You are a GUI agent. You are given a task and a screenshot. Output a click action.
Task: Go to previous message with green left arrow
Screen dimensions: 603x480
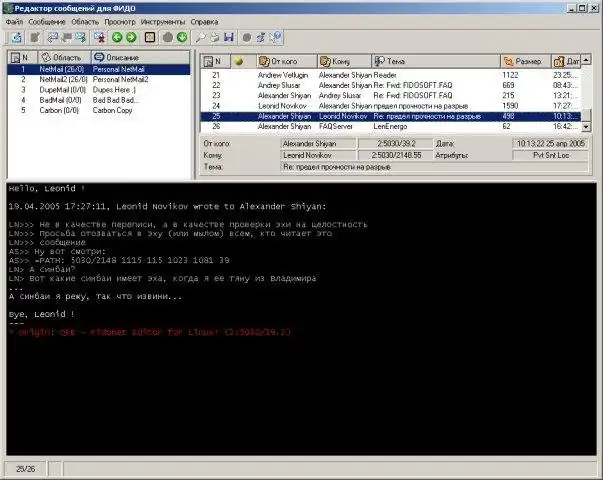(x=117, y=37)
